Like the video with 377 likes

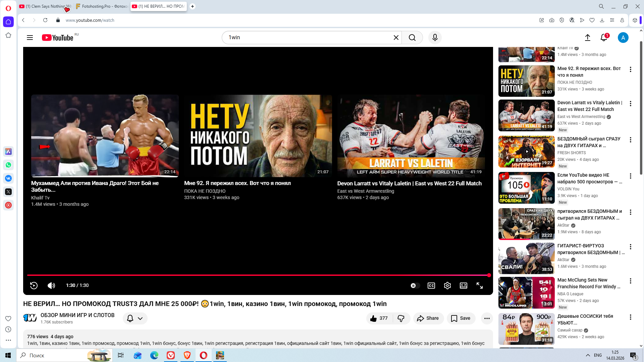[379, 318]
